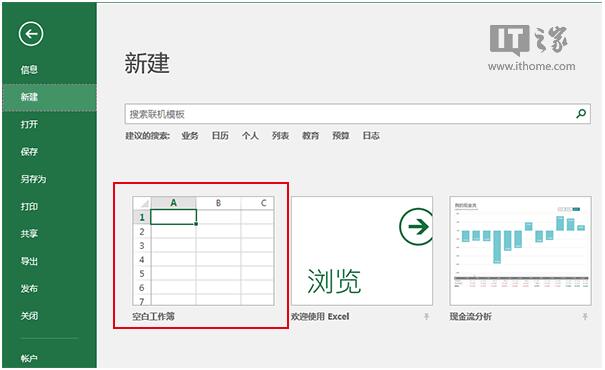Open the 现金流分析 chart template thumbnail

point(520,251)
